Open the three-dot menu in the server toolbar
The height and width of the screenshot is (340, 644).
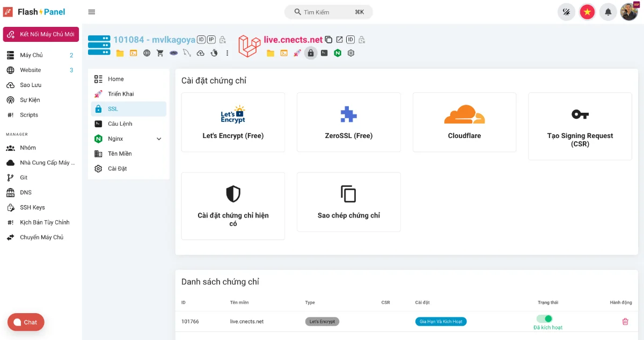(226, 53)
